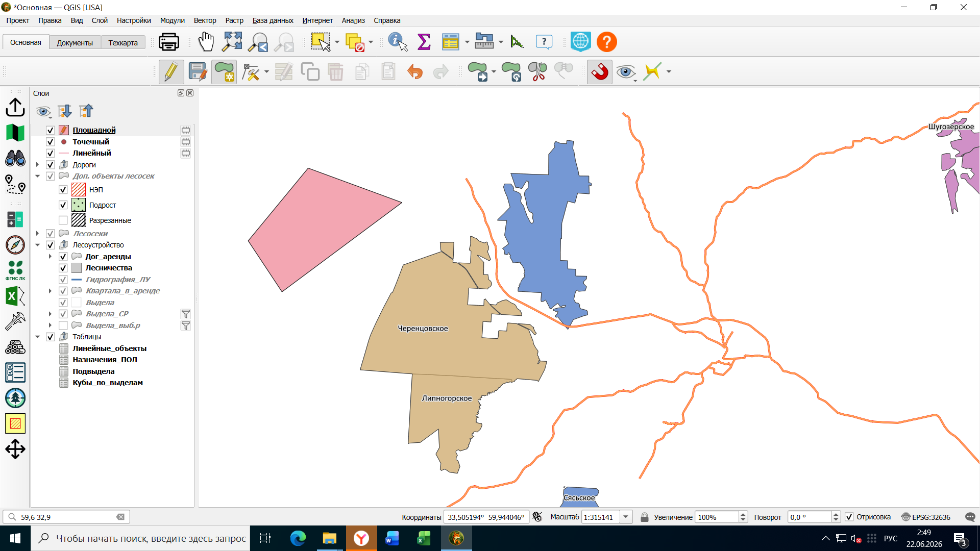This screenshot has height=551, width=980.
Task: Open the binoculars search tool in sidebar
Action: pos(15,158)
